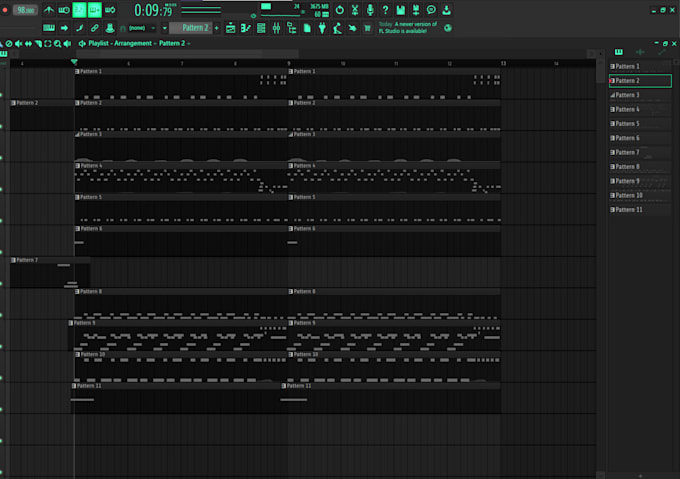Open menu icon of Pattern 11 clip at bar 9
Viewport: 680px width, 479px height.
tap(284, 386)
